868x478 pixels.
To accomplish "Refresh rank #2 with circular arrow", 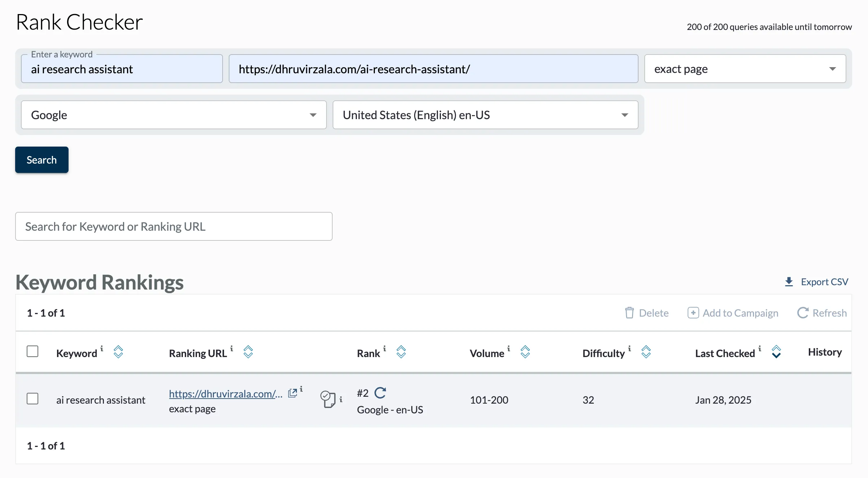I will coord(380,393).
